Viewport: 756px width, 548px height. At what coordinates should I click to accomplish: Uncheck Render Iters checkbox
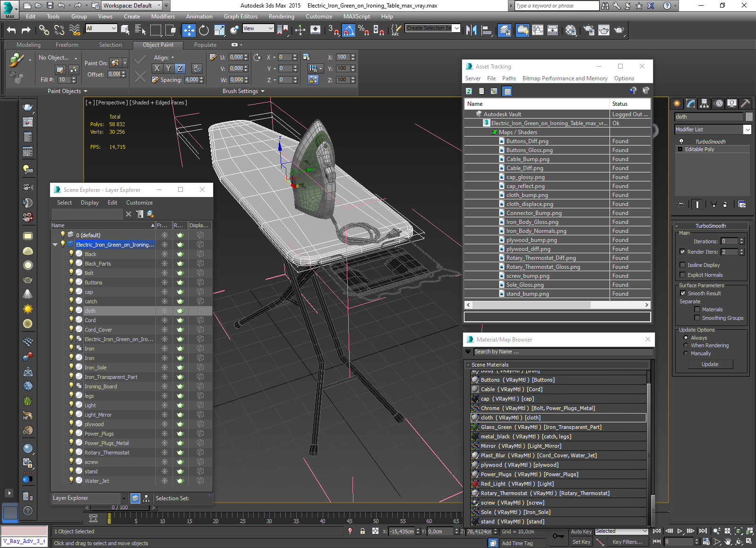682,252
